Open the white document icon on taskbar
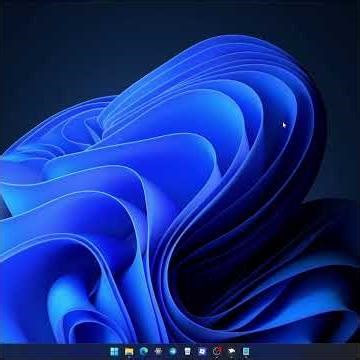Image resolution: width=360 pixels, height=360 pixels. pos(188,351)
